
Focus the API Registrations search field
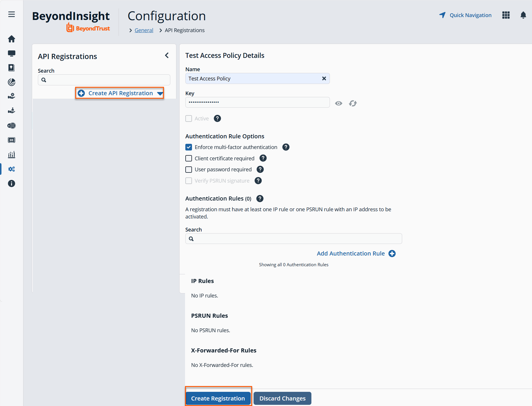104,80
